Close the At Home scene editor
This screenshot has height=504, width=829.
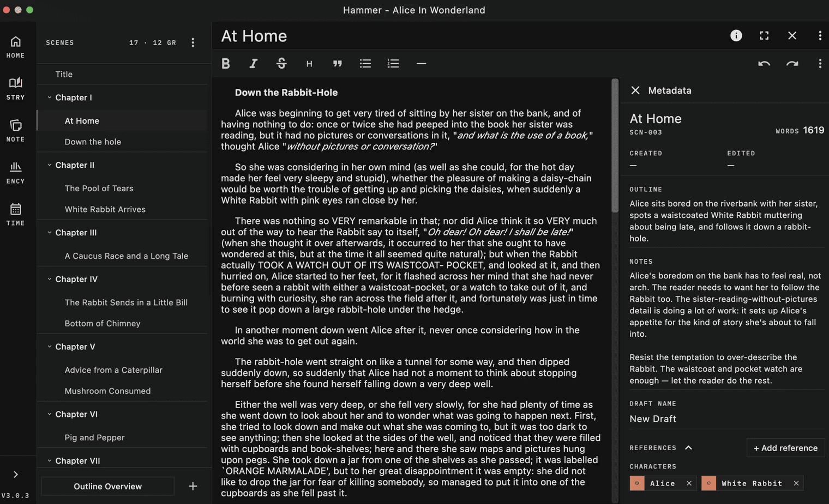pos(792,35)
